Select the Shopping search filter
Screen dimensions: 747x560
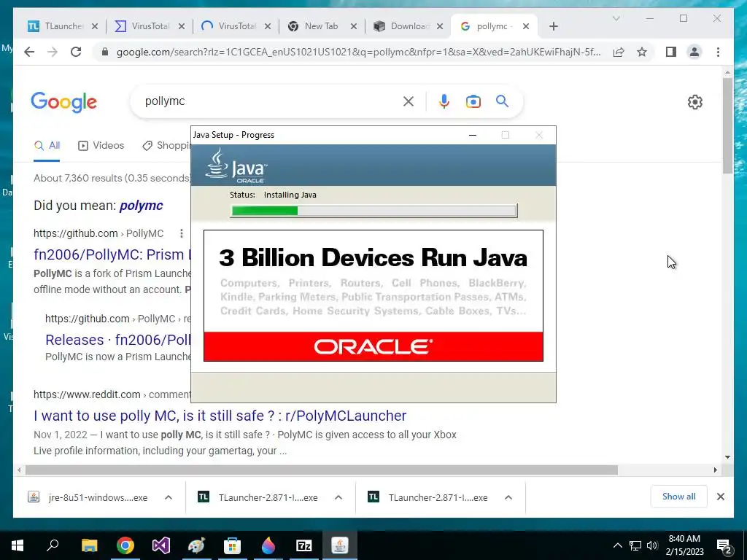[x=166, y=146]
